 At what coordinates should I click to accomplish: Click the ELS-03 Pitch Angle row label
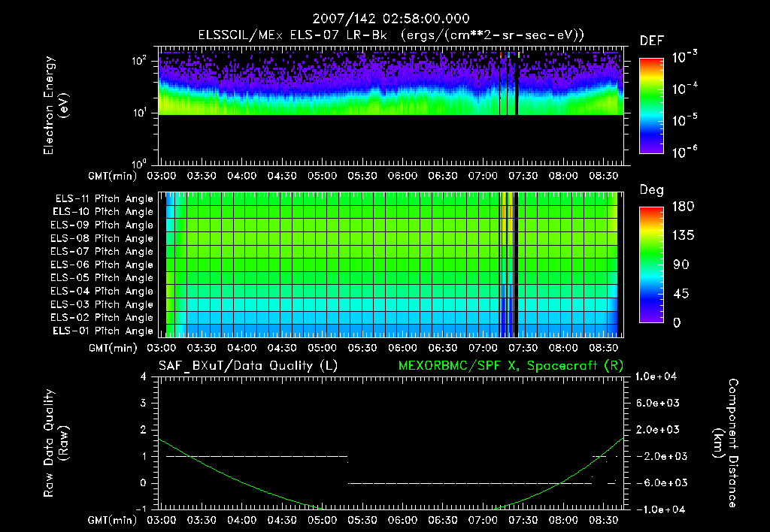pos(102,304)
